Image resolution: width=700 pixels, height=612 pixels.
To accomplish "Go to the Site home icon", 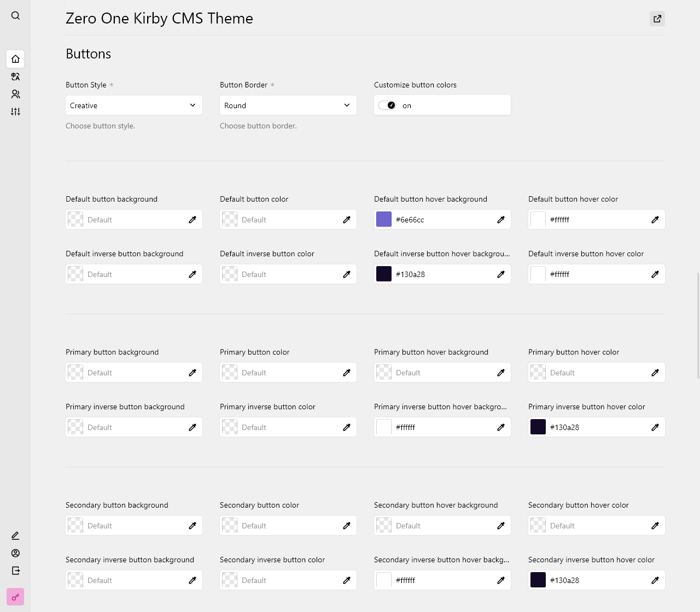I will coord(15,59).
